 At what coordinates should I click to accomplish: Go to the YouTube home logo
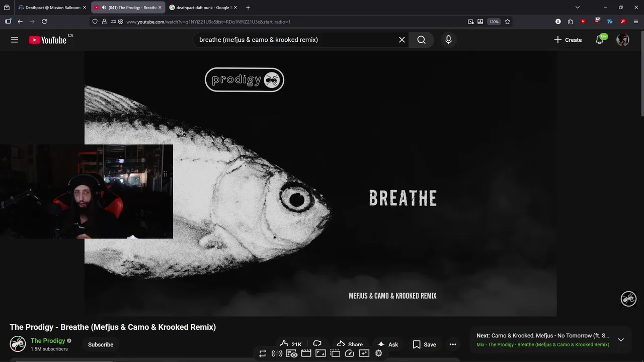pyautogui.click(x=48, y=40)
